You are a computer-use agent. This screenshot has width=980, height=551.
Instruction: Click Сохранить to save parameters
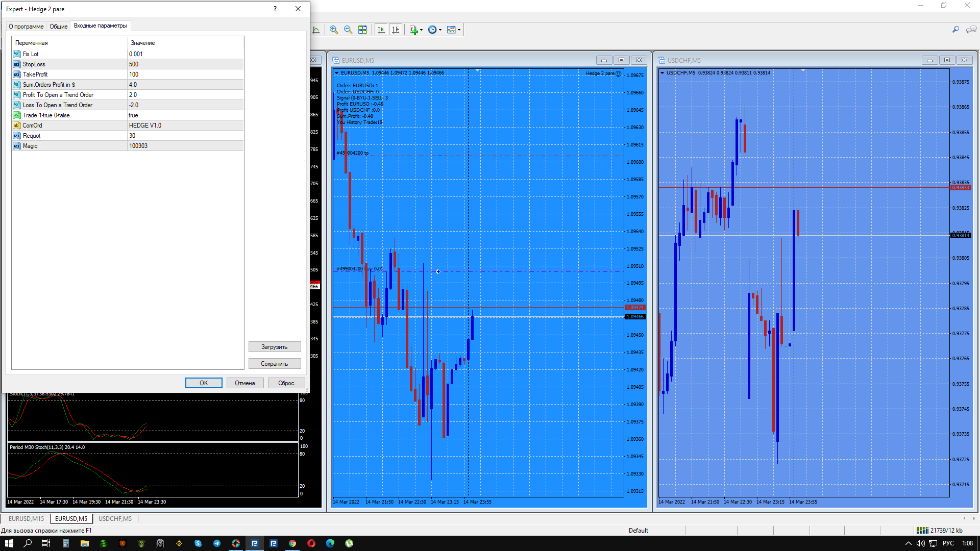pyautogui.click(x=274, y=364)
